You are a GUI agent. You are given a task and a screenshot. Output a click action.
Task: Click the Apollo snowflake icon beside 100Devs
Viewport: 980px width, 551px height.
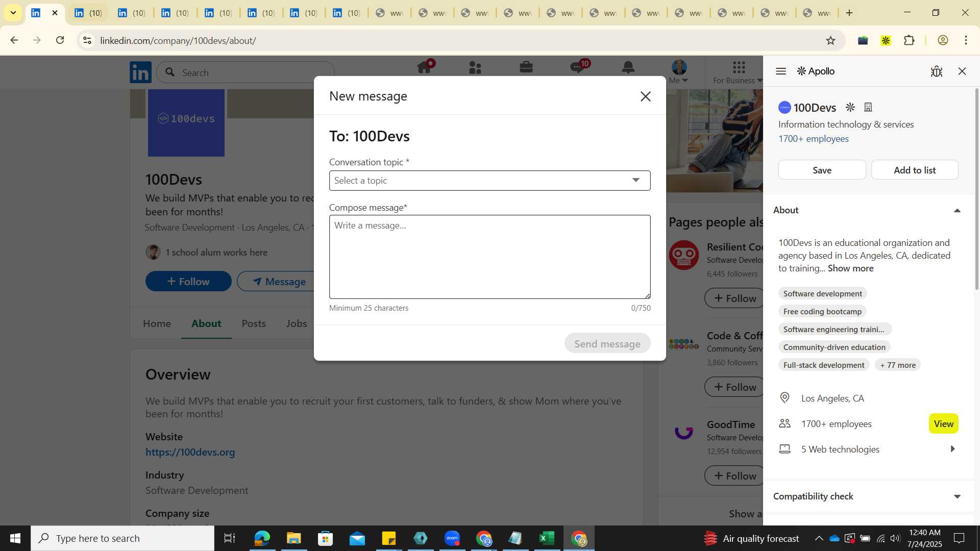coord(850,107)
